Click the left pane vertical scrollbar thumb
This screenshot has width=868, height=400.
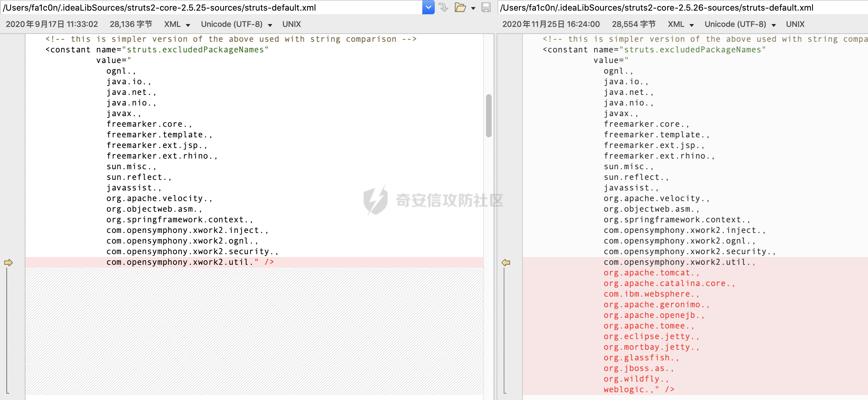click(x=489, y=115)
